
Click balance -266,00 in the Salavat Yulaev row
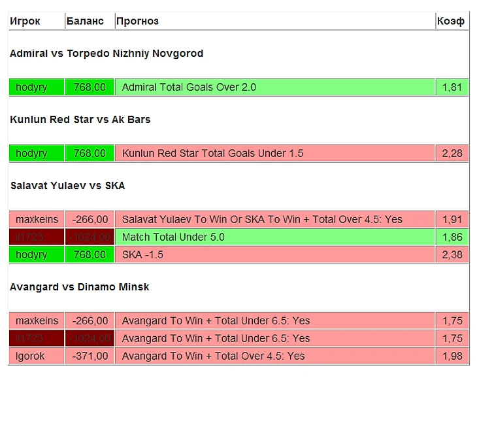[90, 219]
